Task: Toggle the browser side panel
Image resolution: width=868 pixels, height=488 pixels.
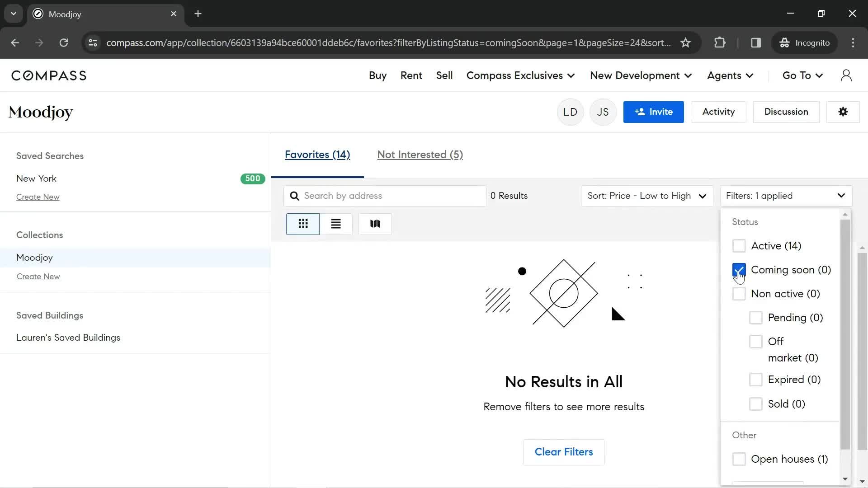Action: 756,43
